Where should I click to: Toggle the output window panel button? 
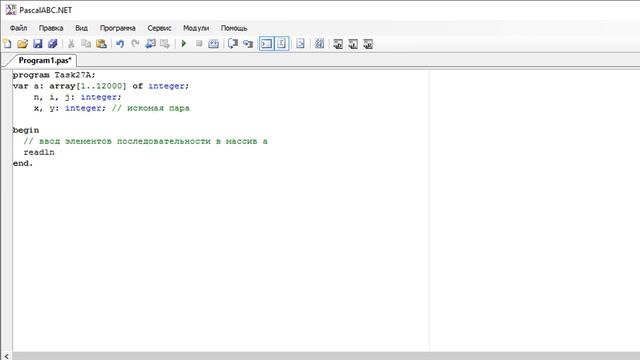coord(267,44)
